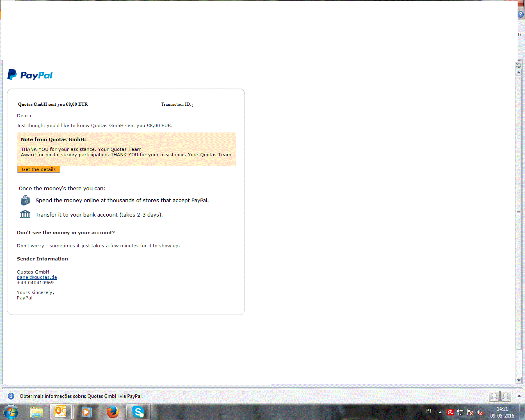This screenshot has width=525, height=420.
Task: Click the Show desktop button at taskbar end
Action: [x=522, y=412]
